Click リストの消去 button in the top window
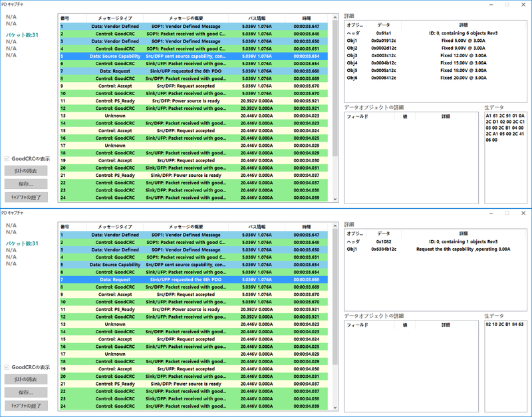This screenshot has height=417, width=532. click(26, 171)
